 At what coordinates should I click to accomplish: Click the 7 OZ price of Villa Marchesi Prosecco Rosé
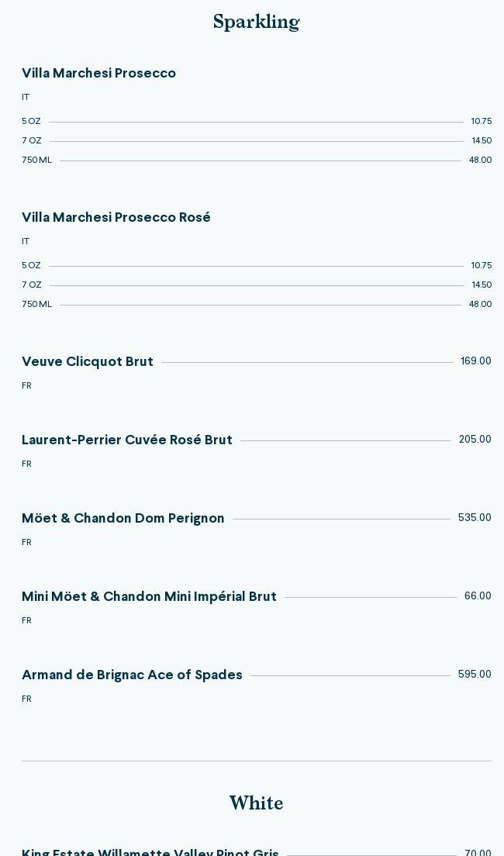pos(482,285)
